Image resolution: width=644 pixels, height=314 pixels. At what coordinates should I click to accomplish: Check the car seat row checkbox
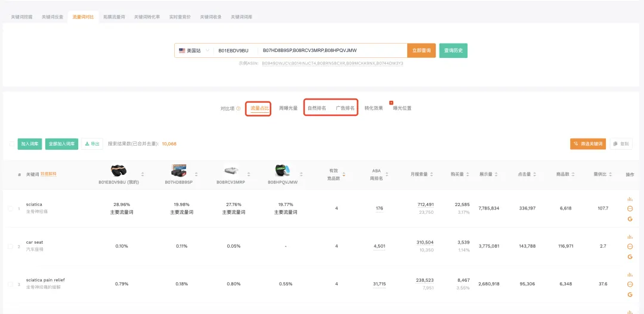pos(10,246)
